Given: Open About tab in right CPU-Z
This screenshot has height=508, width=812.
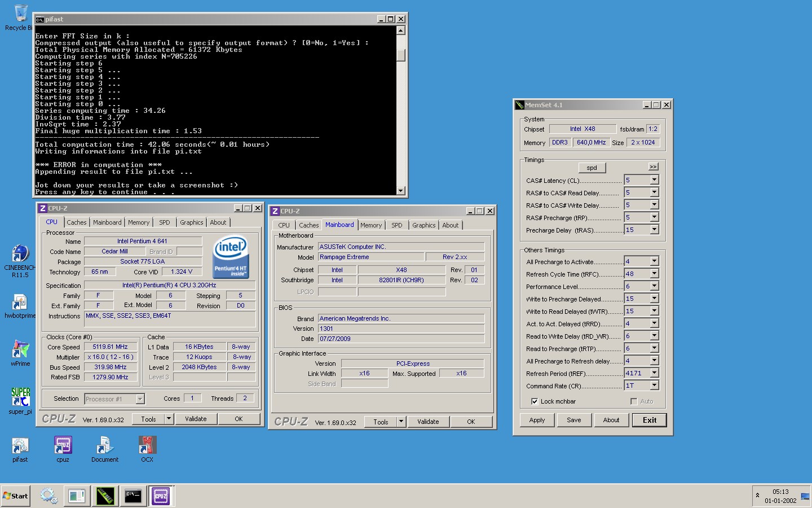Looking at the screenshot, I should pyautogui.click(x=451, y=225).
